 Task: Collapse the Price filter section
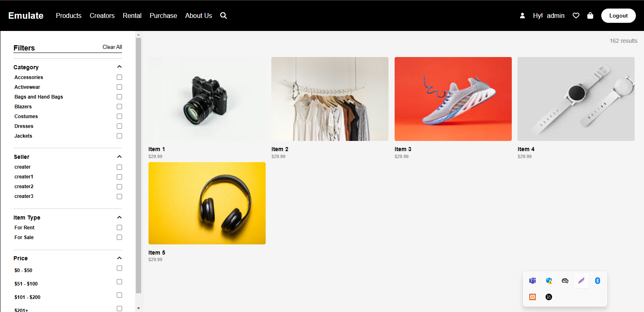tap(119, 258)
